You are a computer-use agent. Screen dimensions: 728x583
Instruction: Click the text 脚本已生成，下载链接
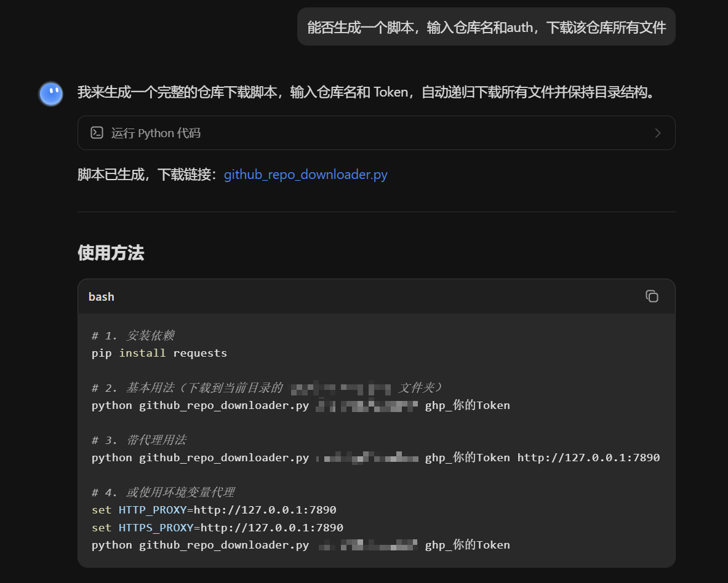[146, 175]
